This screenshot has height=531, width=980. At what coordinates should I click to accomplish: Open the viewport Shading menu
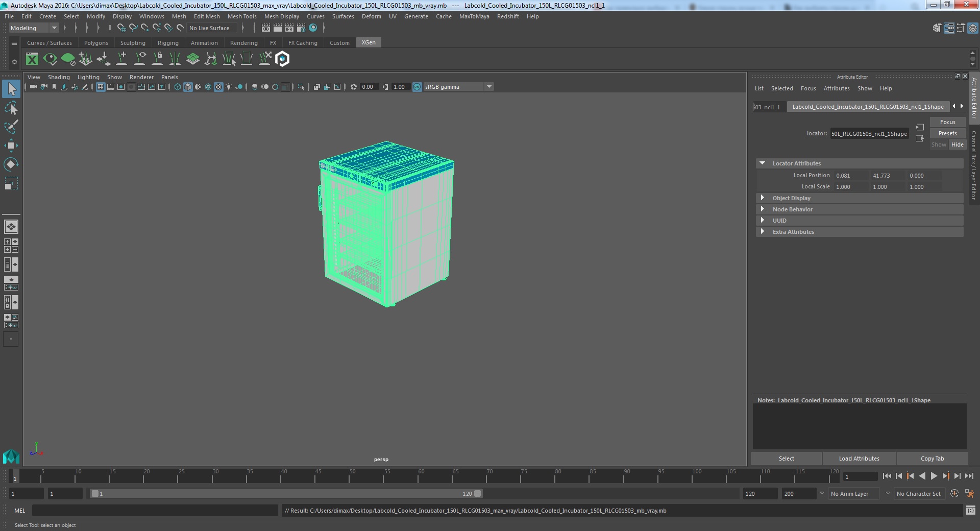(x=59, y=77)
